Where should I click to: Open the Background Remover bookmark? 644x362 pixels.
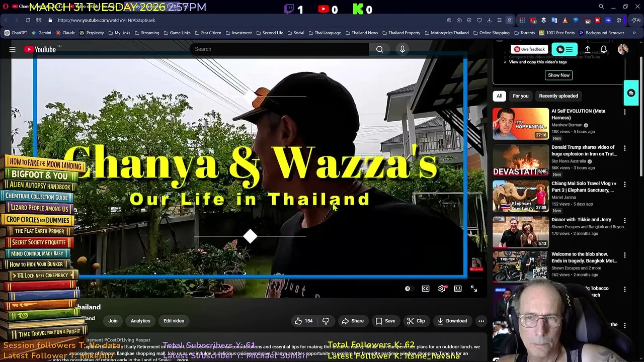(x=602, y=33)
